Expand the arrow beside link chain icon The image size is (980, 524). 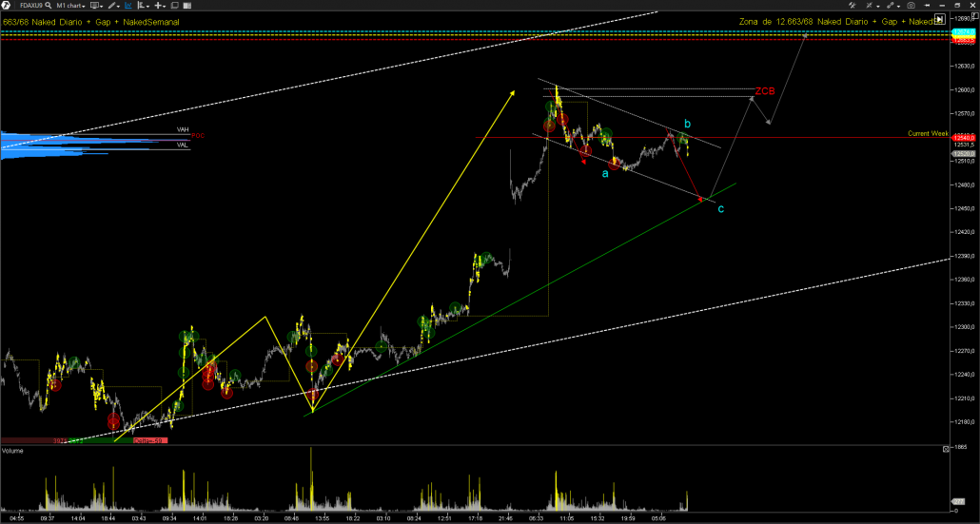click(899, 7)
